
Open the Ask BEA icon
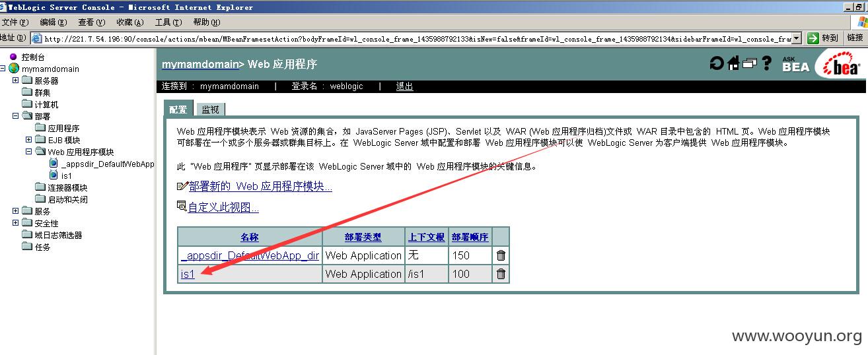[795, 64]
